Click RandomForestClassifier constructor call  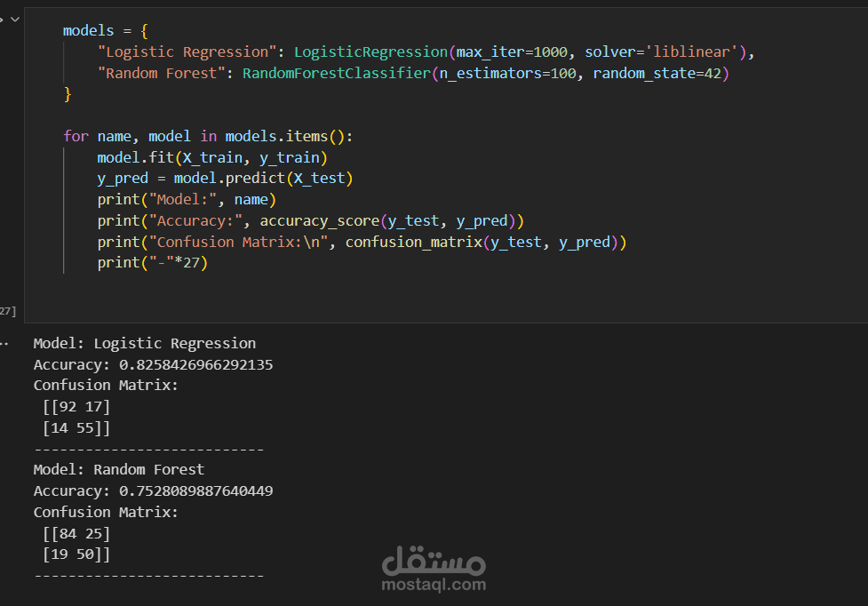click(337, 73)
